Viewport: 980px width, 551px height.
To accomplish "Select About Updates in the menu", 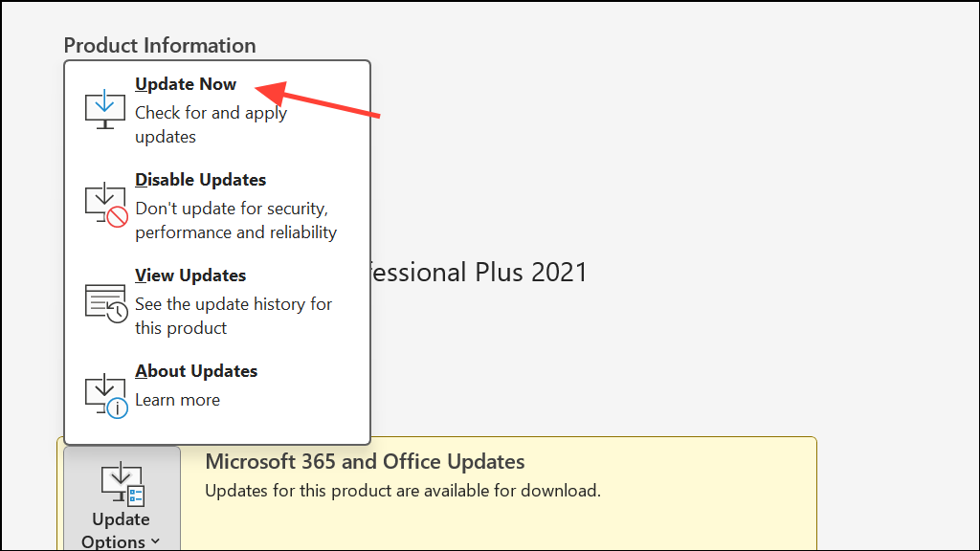I will 217,390.
